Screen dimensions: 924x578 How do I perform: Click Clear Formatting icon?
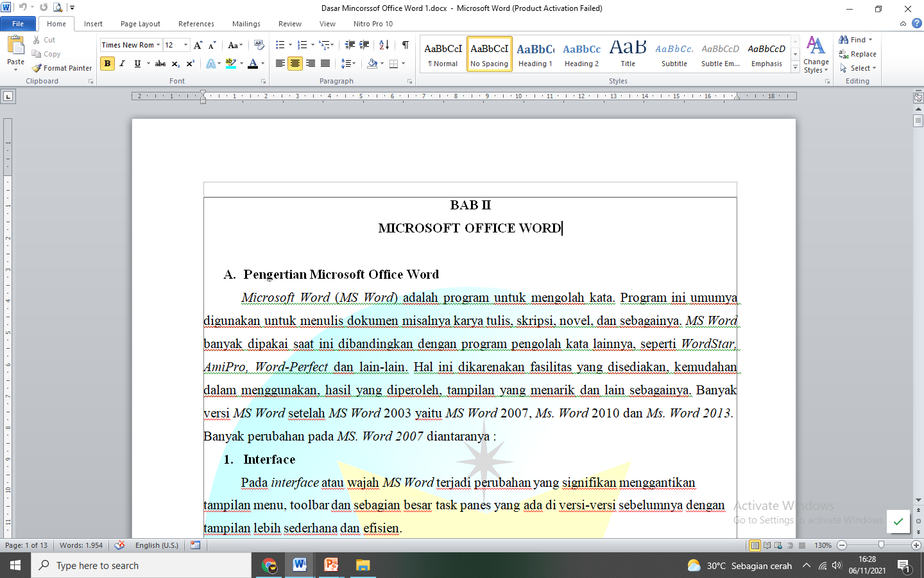pyautogui.click(x=259, y=45)
